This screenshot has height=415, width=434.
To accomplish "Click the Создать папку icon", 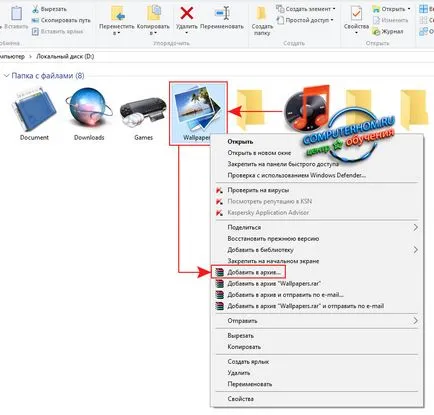I will tap(262, 13).
